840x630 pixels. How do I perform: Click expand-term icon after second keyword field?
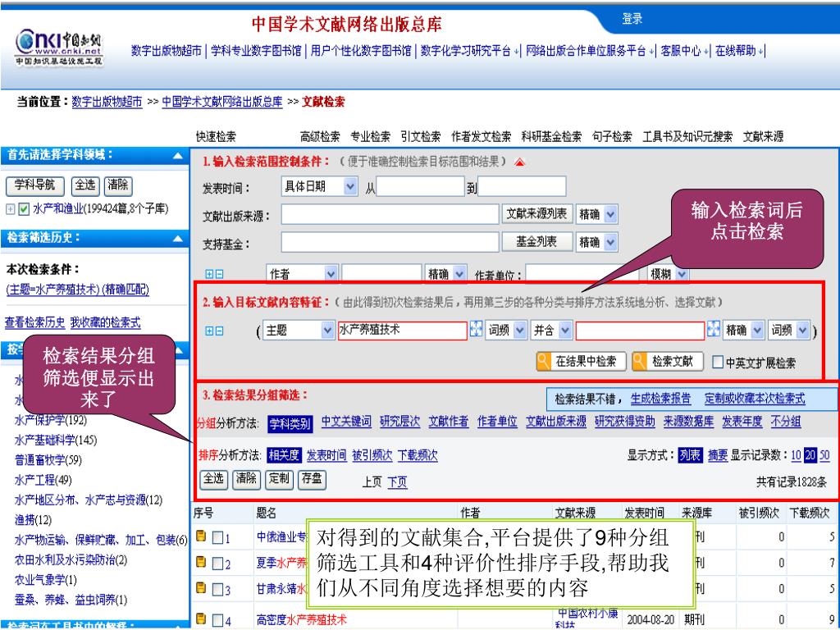coord(714,329)
